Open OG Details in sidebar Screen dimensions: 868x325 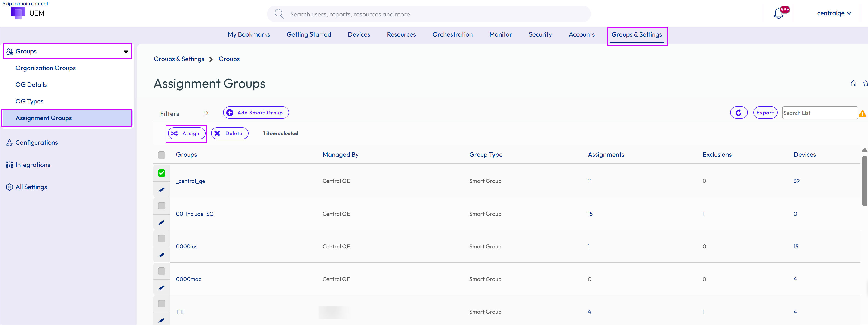pyautogui.click(x=31, y=85)
